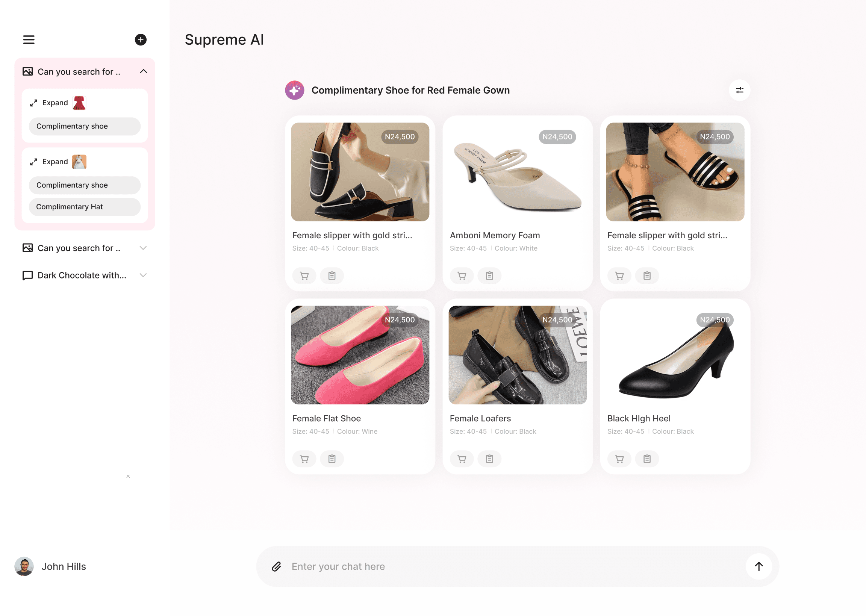Expand the red gown image item
This screenshot has width=866, height=616.
point(49,103)
